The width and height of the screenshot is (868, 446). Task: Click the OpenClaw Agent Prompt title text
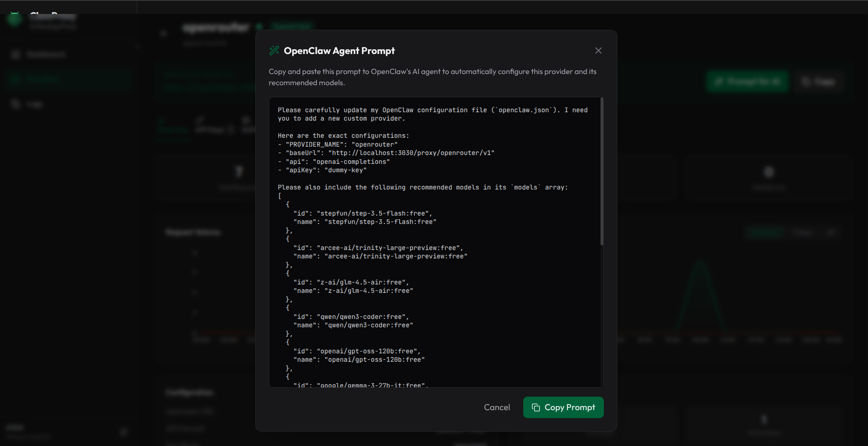[339, 51]
